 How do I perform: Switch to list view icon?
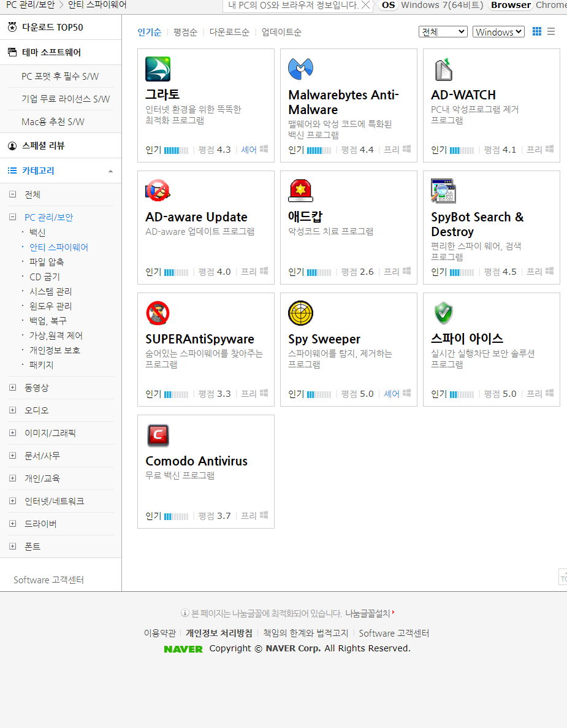tap(551, 31)
